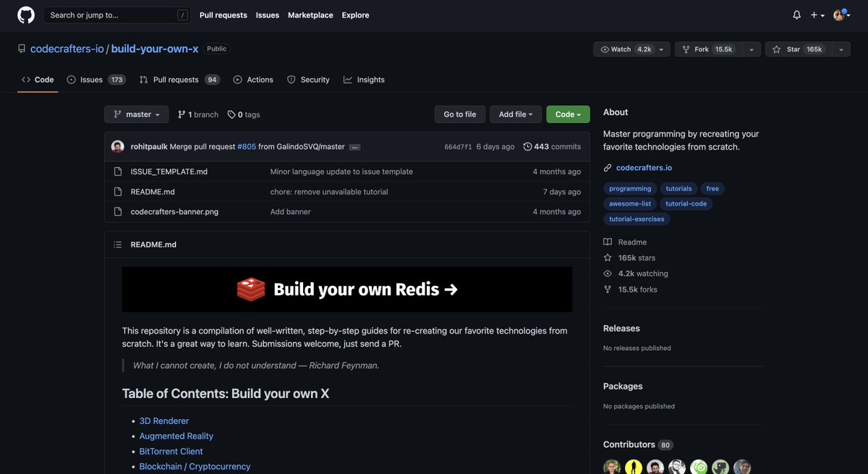Open the Add file dropdown

coord(515,114)
